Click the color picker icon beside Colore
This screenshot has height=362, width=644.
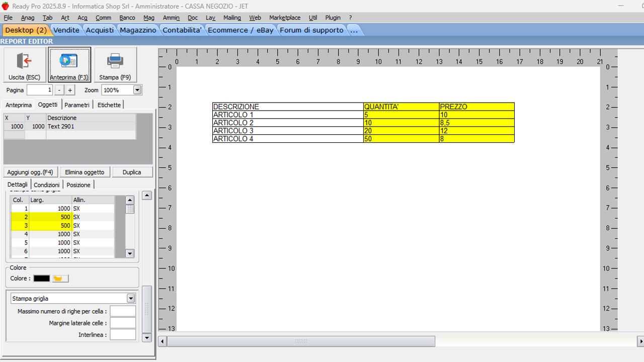click(60, 278)
